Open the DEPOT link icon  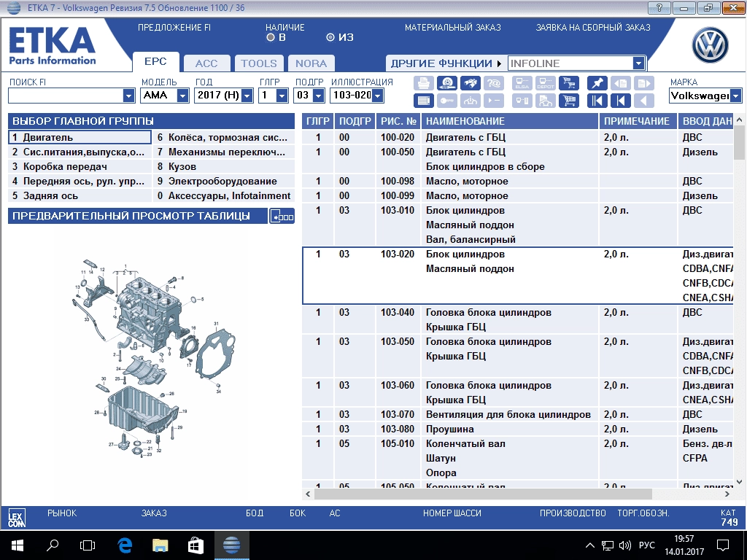pos(546,83)
